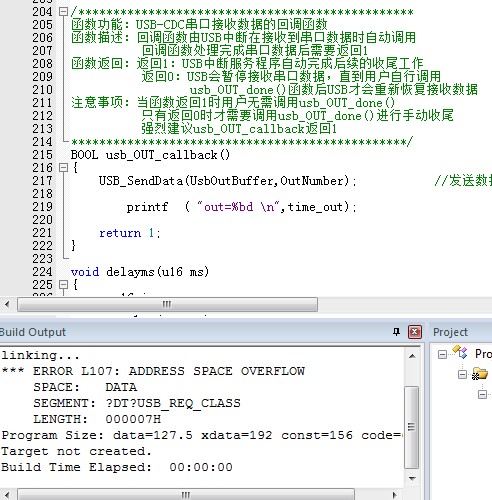Collapse the comment block at line 204

63,12
